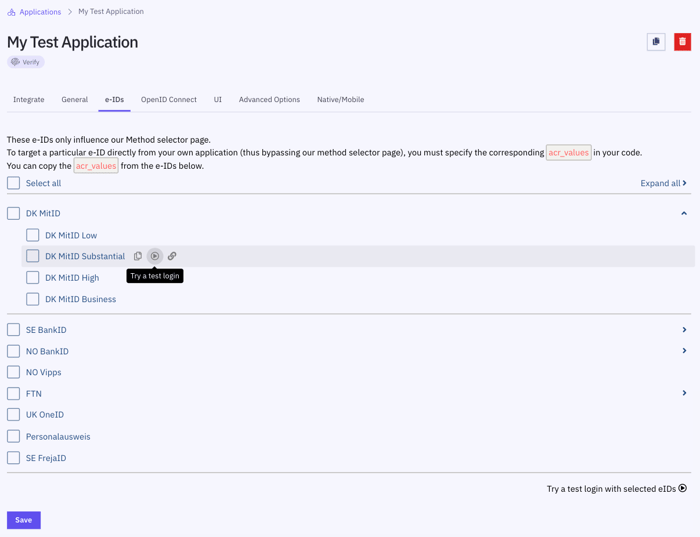Open the Applications breadcrumb link
The width and height of the screenshot is (700, 537).
[x=40, y=12]
